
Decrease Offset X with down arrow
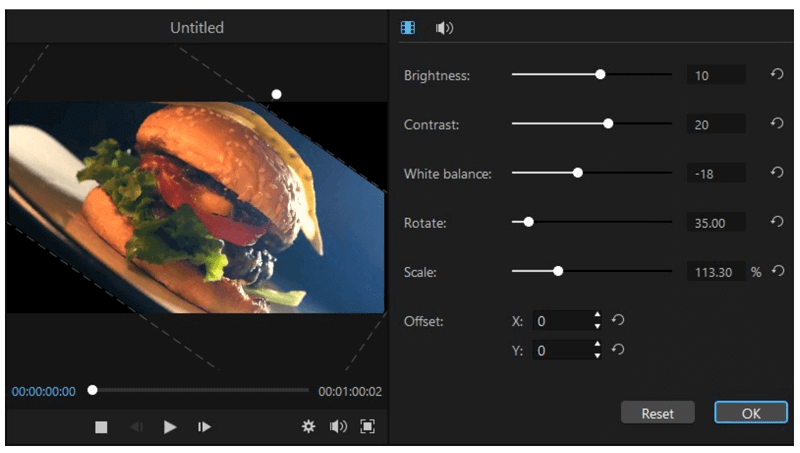click(x=597, y=325)
